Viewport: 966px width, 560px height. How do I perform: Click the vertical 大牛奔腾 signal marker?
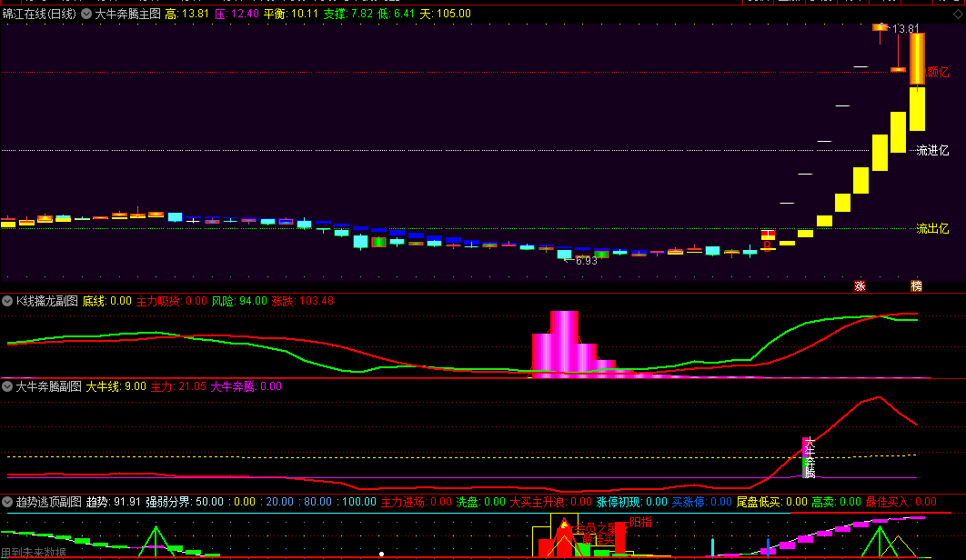click(x=809, y=457)
